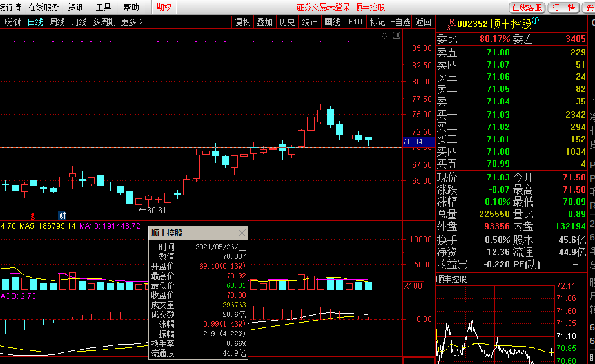Viewport: 595px width, 364px height.
Task: Click the 卖一 price 71.04
Action: (x=498, y=101)
